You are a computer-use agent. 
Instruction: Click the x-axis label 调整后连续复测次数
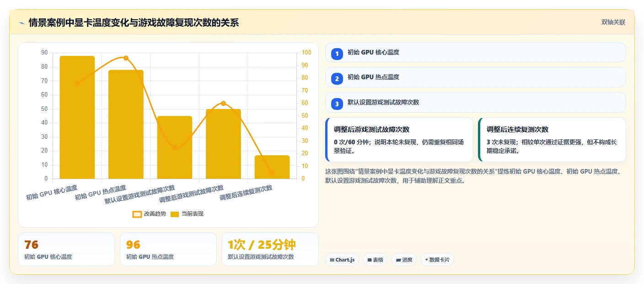coord(246,193)
